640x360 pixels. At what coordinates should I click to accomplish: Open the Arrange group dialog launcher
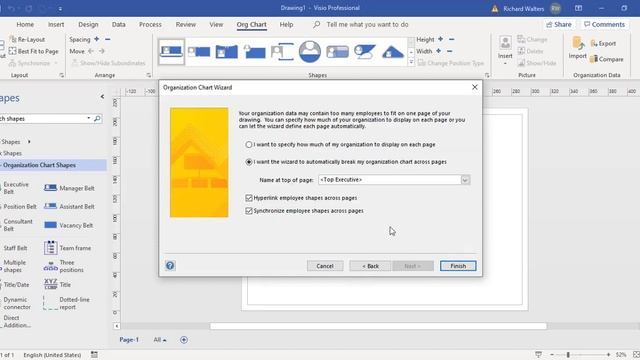point(149,75)
